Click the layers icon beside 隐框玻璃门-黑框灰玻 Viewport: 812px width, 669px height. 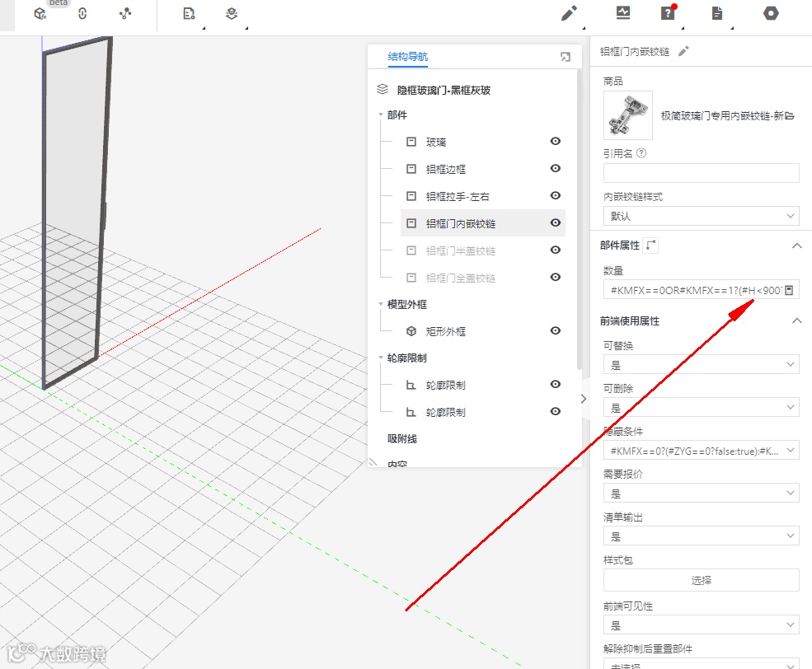(x=383, y=90)
